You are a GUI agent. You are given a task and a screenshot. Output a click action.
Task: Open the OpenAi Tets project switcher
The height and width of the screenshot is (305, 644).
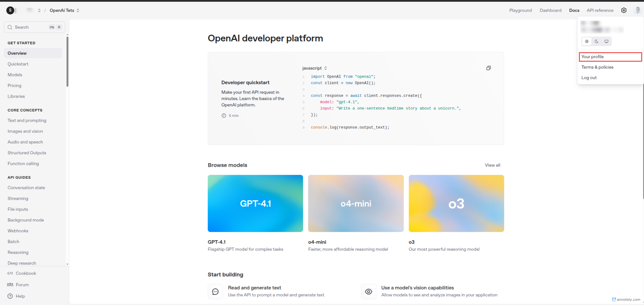[64, 10]
